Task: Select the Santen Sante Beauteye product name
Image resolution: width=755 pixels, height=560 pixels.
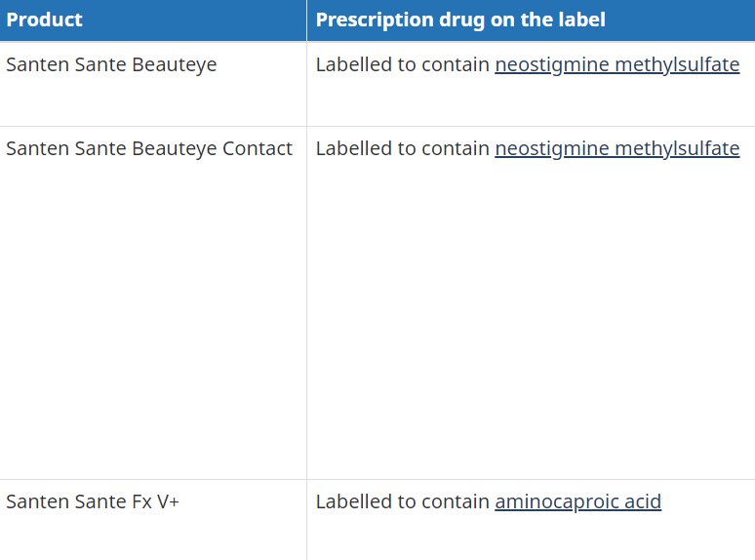Action: pos(111,65)
